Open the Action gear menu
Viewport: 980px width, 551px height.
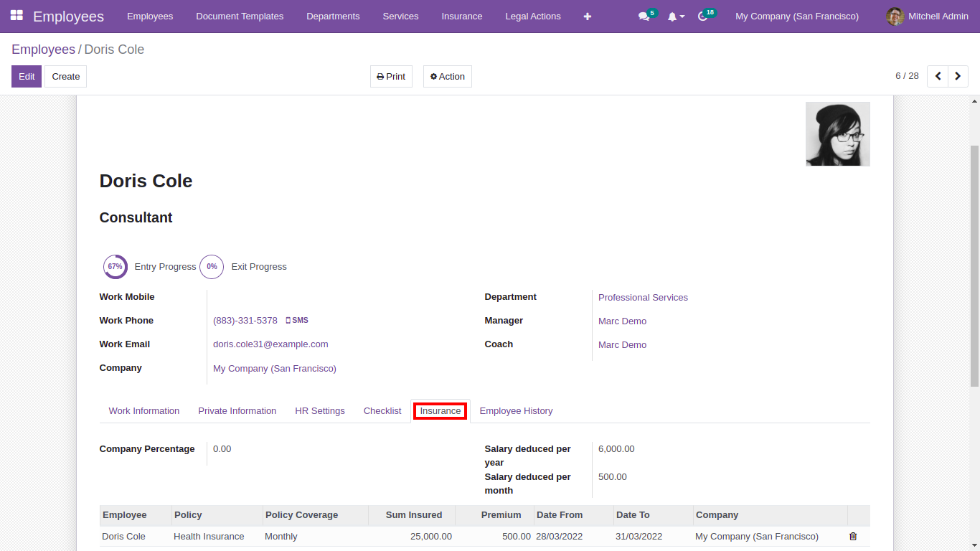pyautogui.click(x=447, y=76)
